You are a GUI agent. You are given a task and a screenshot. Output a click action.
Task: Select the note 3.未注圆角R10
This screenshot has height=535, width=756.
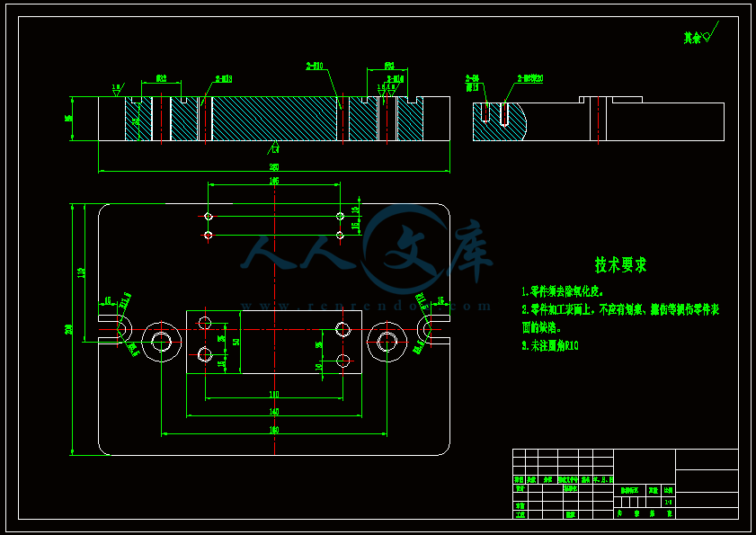tap(550, 346)
